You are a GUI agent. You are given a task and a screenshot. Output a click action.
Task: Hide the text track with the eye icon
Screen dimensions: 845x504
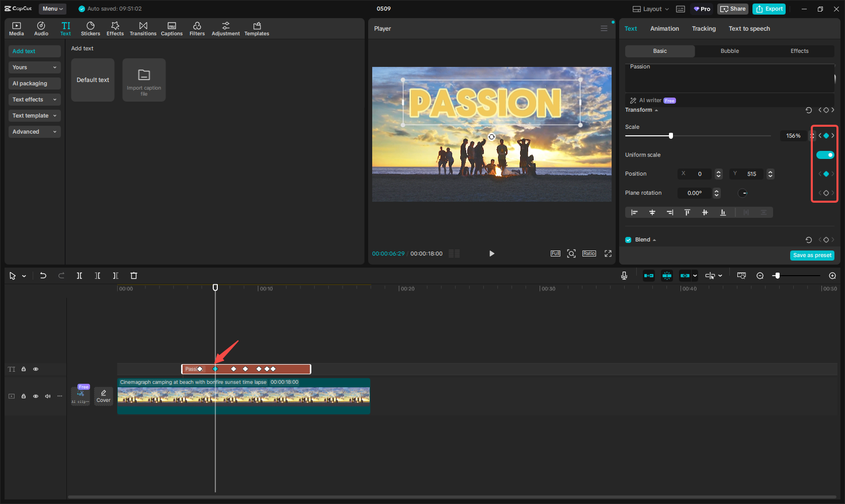pyautogui.click(x=36, y=369)
